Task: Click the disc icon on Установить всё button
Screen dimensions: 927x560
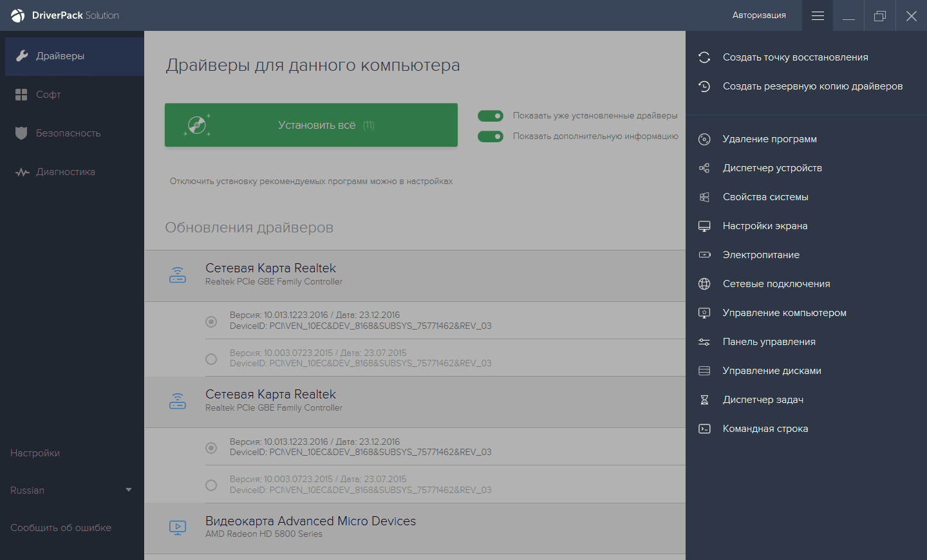Action: 197,125
